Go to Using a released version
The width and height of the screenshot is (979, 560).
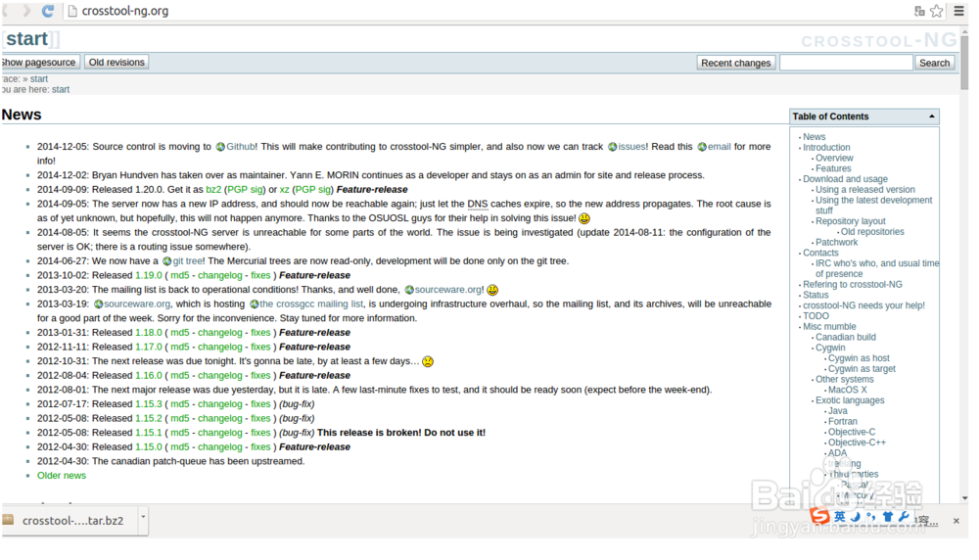(x=864, y=190)
